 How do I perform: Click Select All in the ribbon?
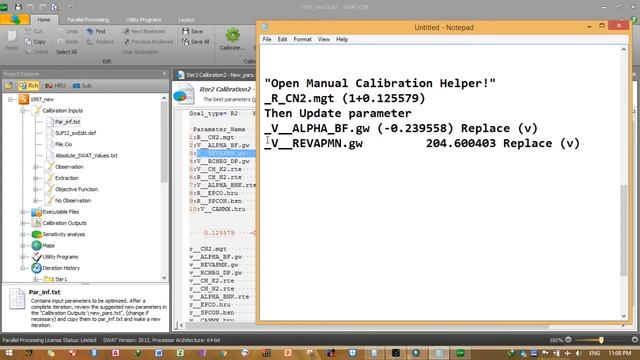click(67, 52)
